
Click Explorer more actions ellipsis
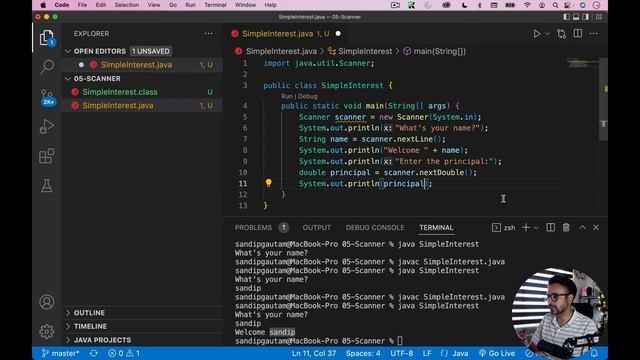[209, 33]
